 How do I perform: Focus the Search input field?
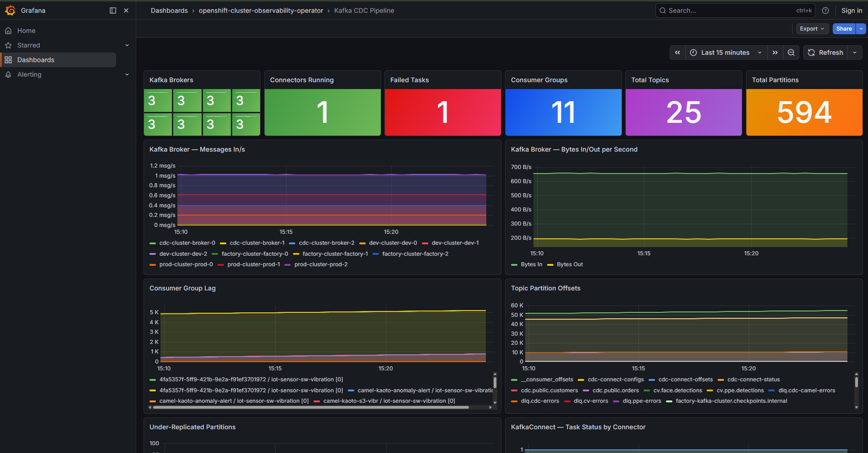click(x=735, y=11)
